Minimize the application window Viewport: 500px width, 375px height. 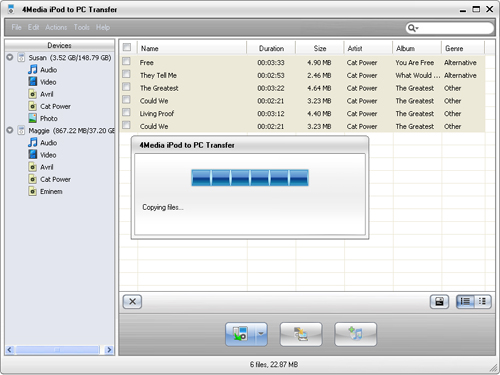click(463, 10)
